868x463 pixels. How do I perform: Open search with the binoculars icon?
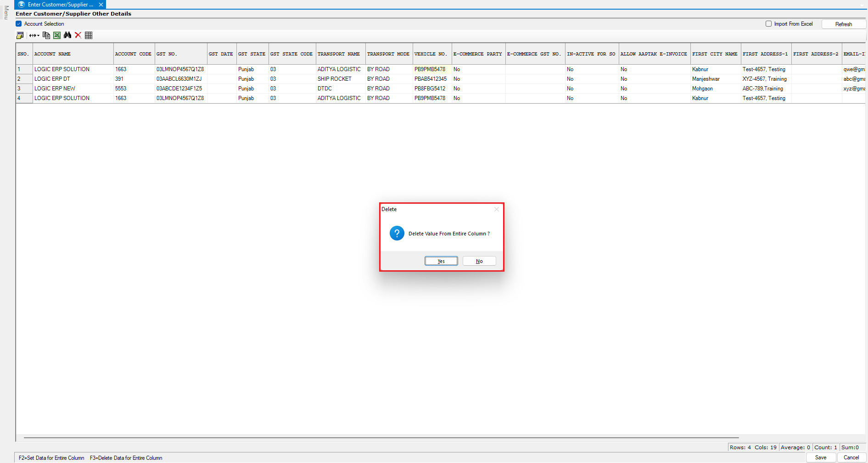click(67, 35)
